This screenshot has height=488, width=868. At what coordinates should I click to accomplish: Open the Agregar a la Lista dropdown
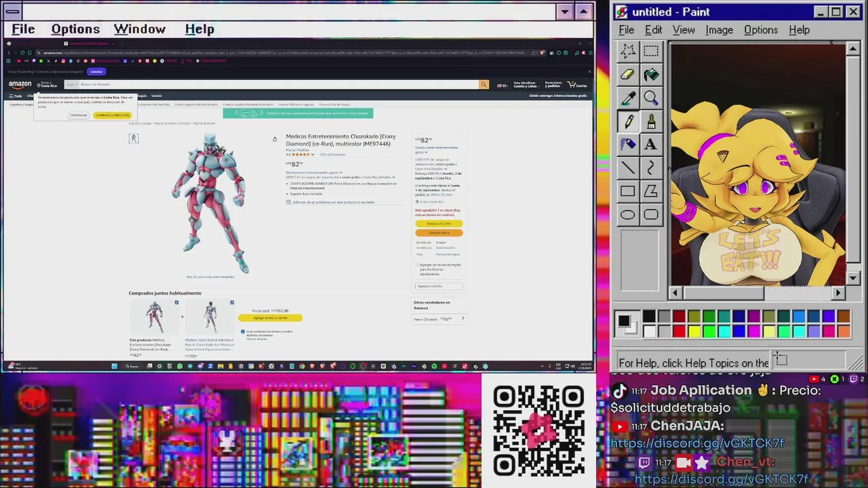[x=439, y=286]
